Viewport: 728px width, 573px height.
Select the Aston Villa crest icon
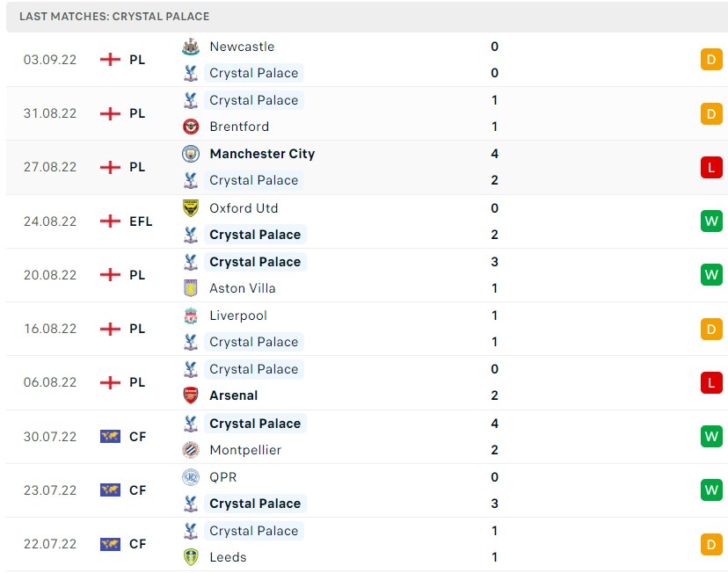click(191, 288)
